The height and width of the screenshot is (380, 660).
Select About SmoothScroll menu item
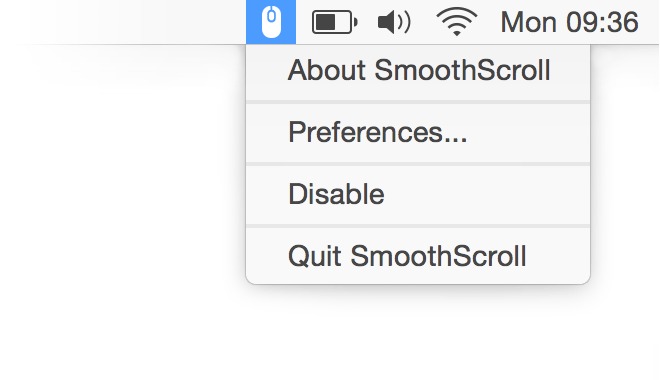(418, 70)
